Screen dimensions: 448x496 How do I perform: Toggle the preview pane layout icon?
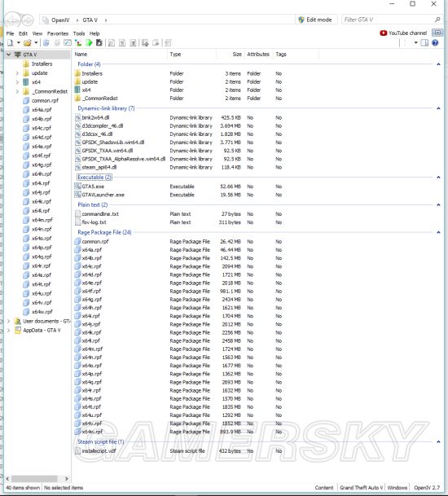[424, 42]
